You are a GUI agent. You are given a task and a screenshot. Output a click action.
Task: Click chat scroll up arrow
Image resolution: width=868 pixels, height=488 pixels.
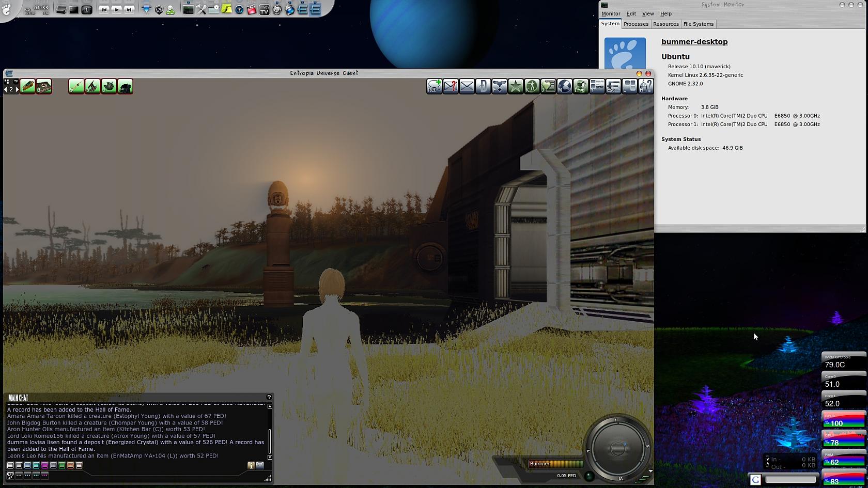click(x=270, y=406)
